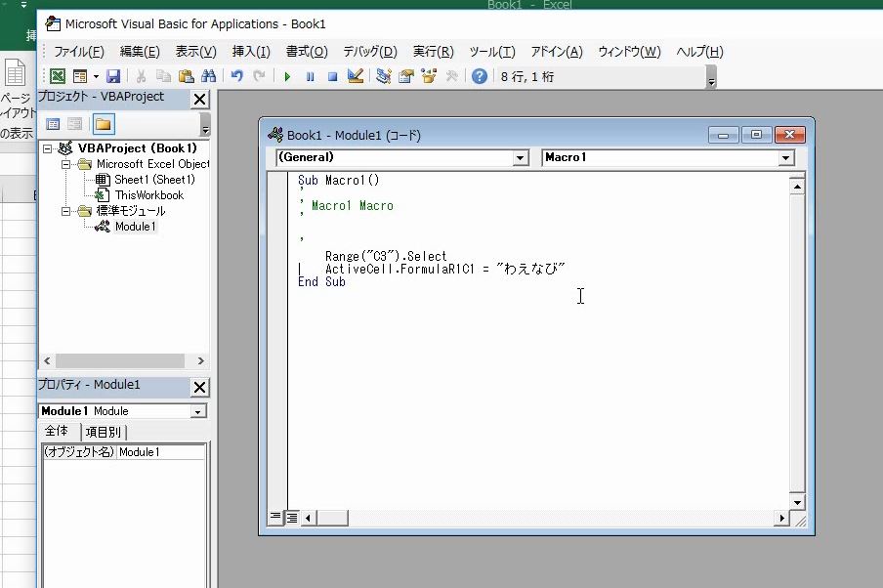Minimize the Book1 - Module1 code window

point(723,135)
